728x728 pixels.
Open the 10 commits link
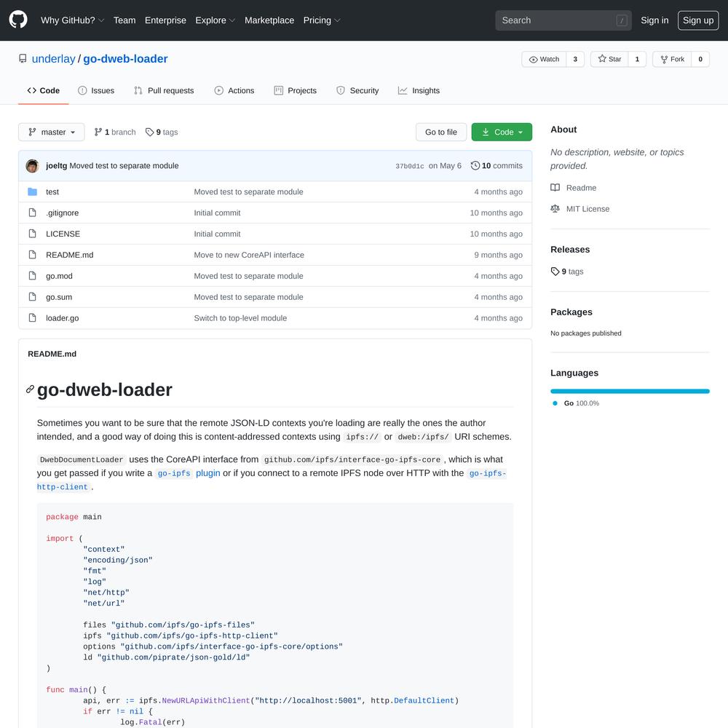pyautogui.click(x=496, y=166)
